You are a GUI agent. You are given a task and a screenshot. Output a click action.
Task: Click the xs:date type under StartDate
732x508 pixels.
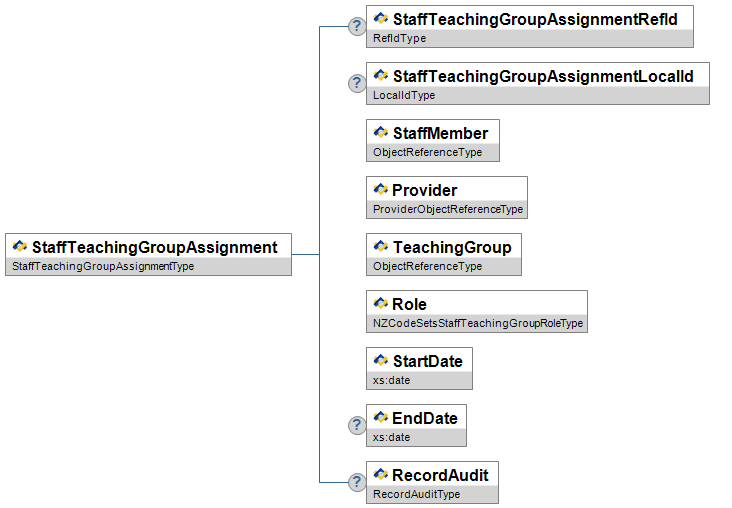click(x=392, y=381)
